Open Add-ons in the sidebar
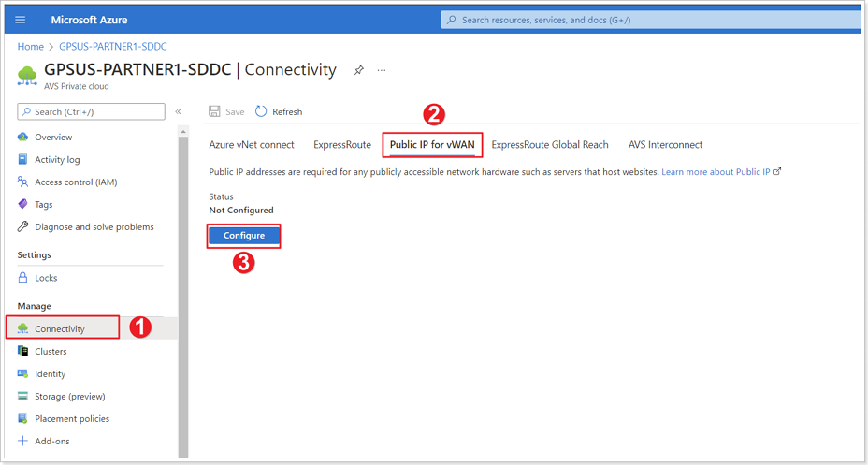 pyautogui.click(x=52, y=442)
